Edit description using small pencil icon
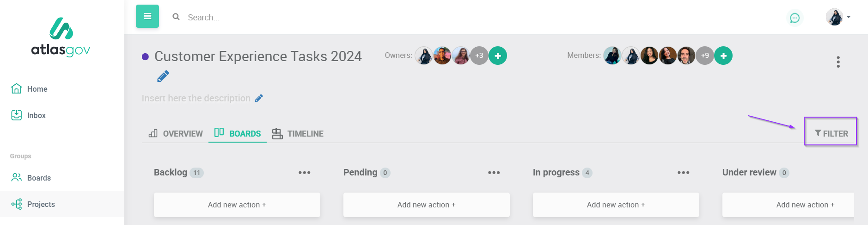 259,98
